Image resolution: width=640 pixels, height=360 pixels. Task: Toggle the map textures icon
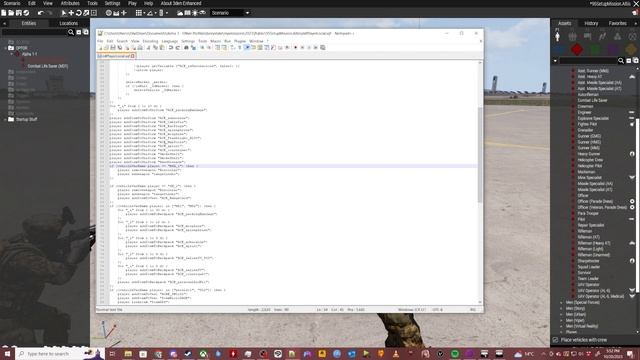click(187, 13)
